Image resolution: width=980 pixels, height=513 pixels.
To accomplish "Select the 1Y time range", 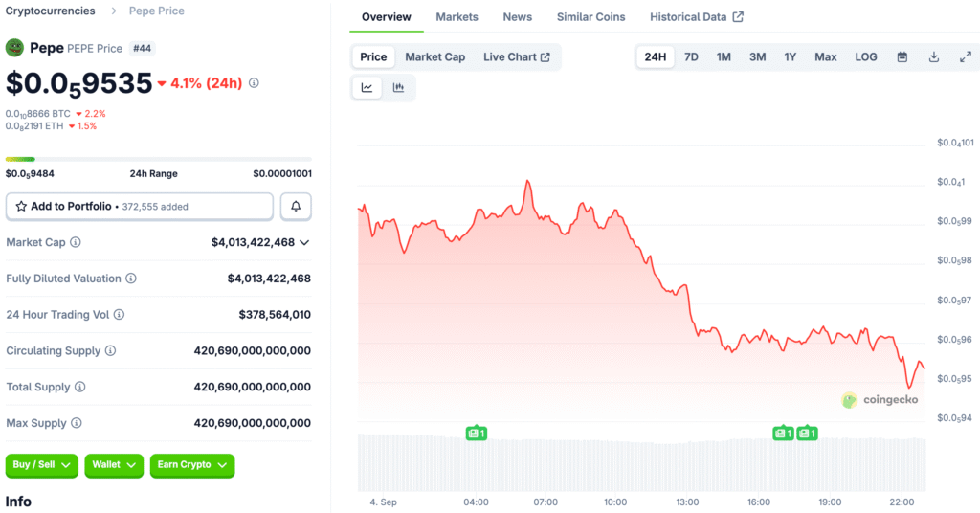I will pyautogui.click(x=790, y=56).
